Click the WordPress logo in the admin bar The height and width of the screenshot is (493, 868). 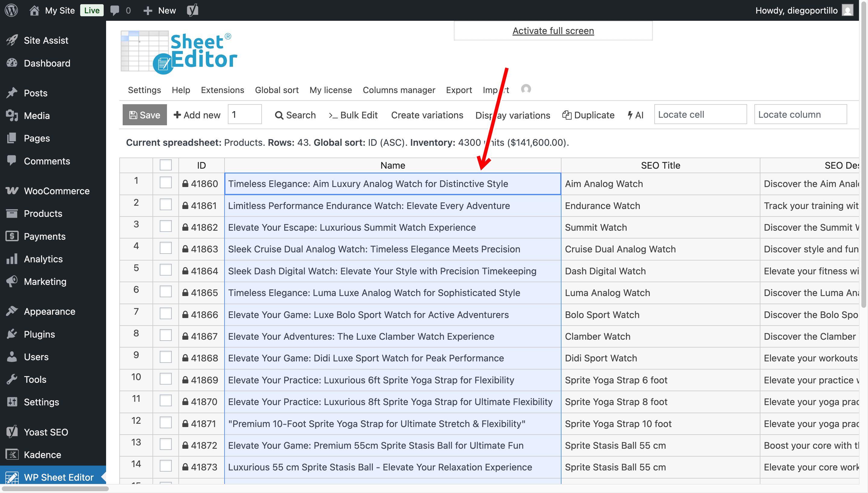pyautogui.click(x=11, y=10)
